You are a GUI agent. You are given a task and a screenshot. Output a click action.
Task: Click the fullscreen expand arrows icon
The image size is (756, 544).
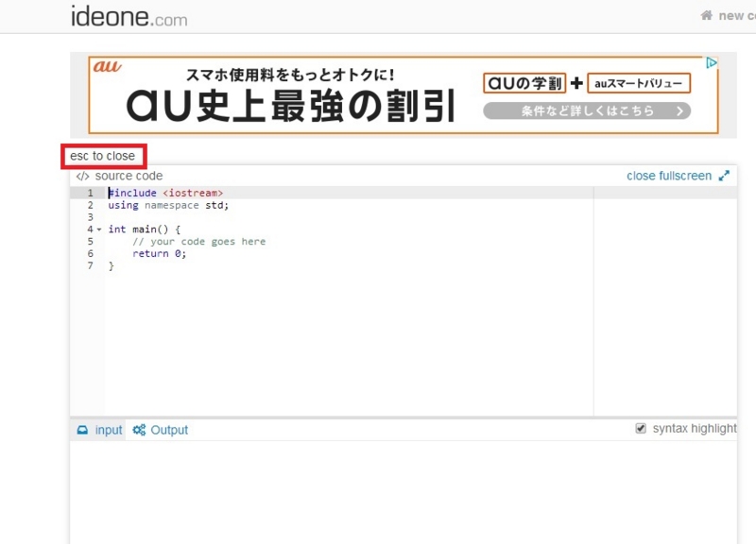click(725, 175)
